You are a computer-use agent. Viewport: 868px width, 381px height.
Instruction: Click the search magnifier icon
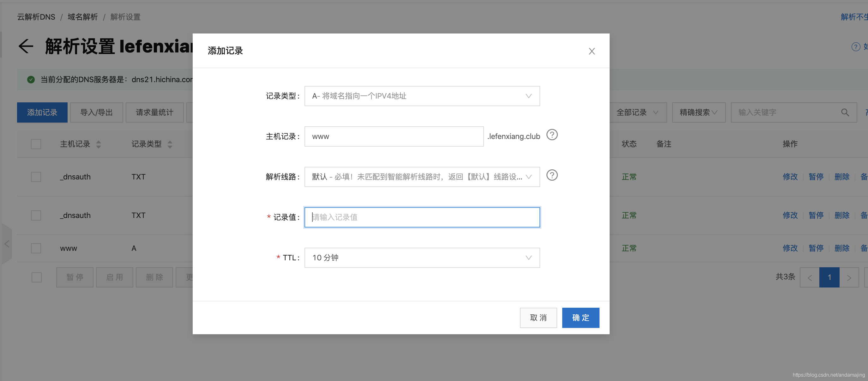tap(845, 112)
